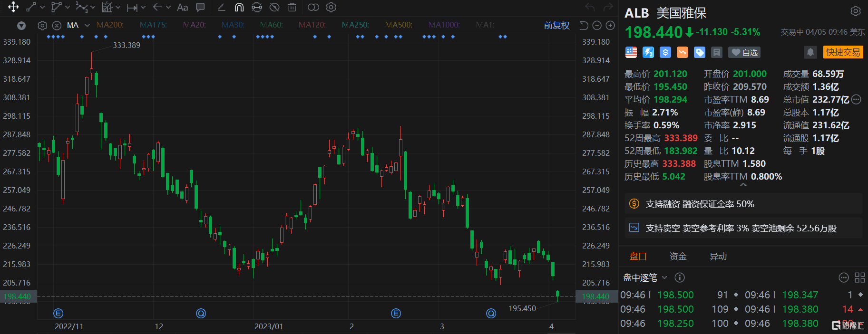The image size is (868, 334).
Task: Open more options for tick list
Action: (844, 277)
